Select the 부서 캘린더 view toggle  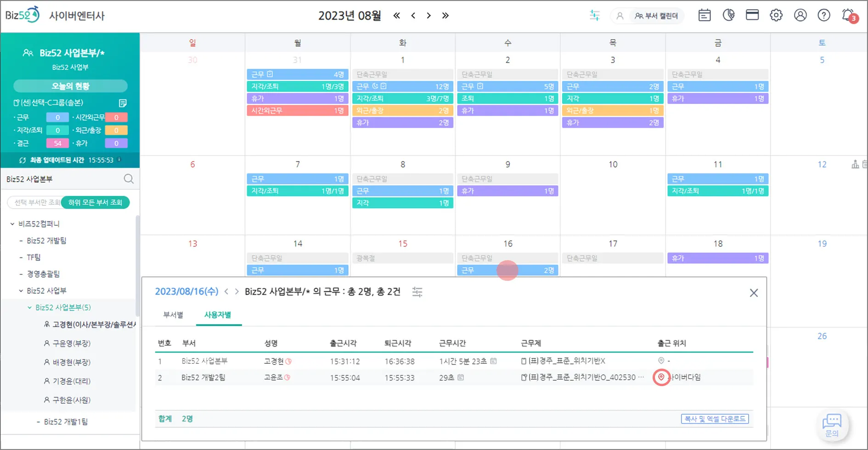[x=656, y=16]
